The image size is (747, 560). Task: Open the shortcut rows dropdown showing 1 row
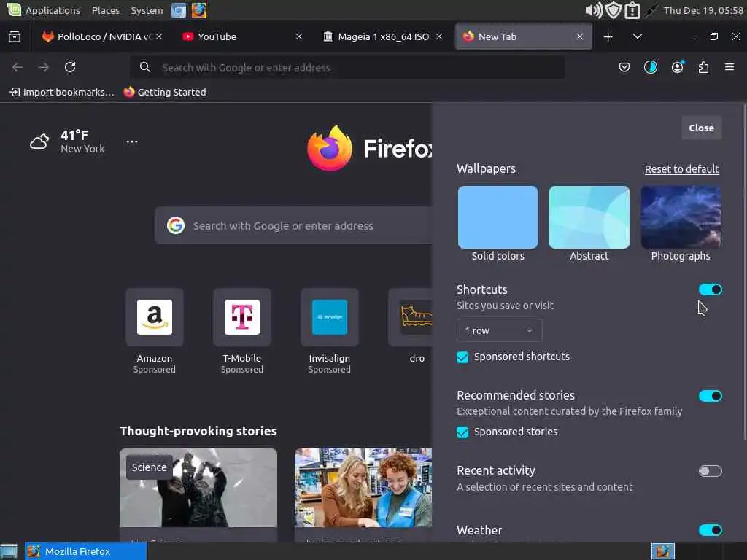[499, 330]
